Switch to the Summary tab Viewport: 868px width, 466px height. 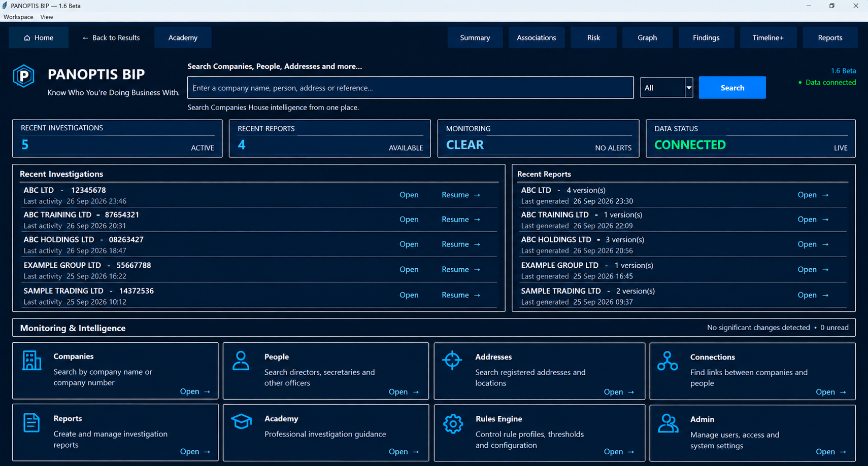pyautogui.click(x=475, y=38)
